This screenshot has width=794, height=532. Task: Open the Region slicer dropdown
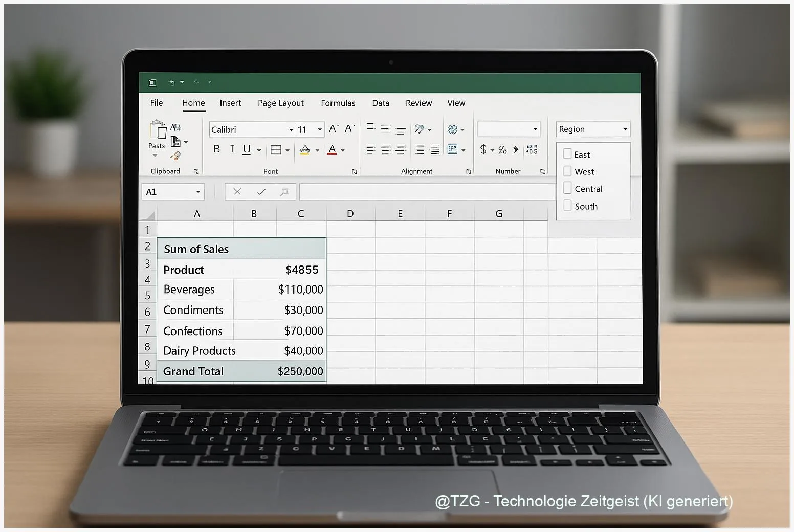625,129
